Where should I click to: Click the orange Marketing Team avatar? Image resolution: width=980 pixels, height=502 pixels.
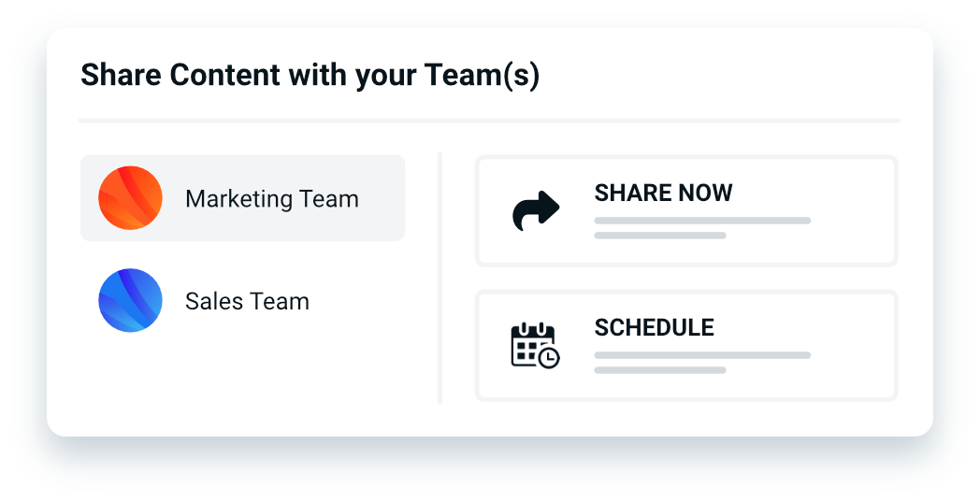(x=131, y=198)
